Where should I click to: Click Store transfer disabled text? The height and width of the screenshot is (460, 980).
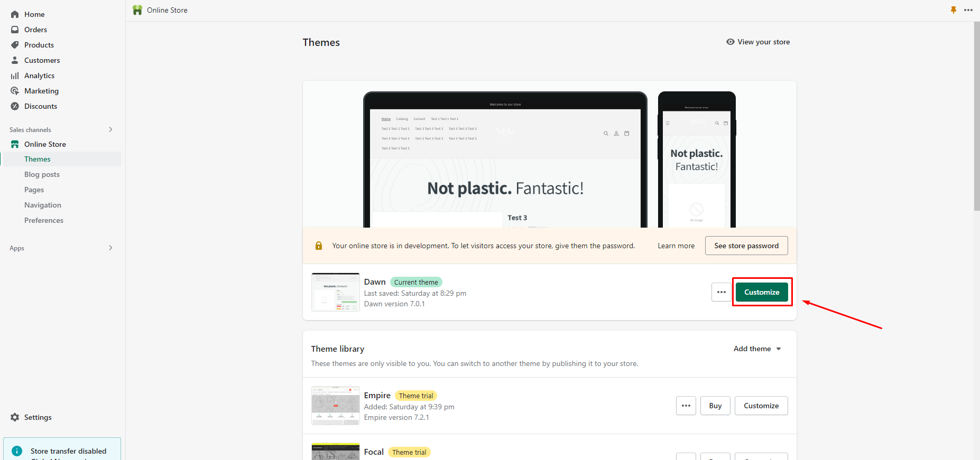(x=68, y=451)
